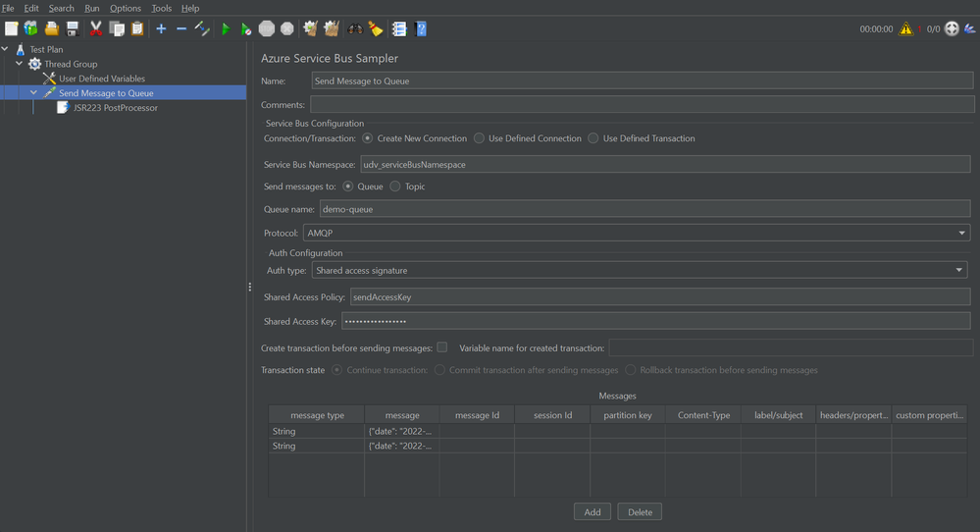This screenshot has width=980, height=532.
Task: Open the Function helper list icon
Action: [398, 28]
